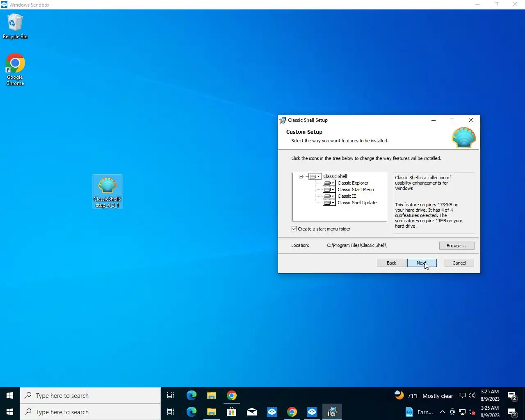Click the Earn... item on the bottom taskbar
This screenshot has width=525, height=420.
click(419, 412)
